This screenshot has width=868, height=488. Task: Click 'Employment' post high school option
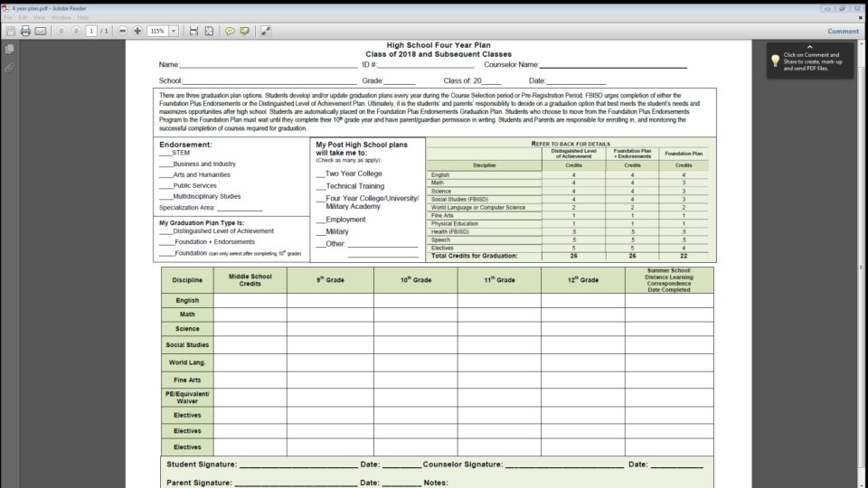pyautogui.click(x=341, y=220)
